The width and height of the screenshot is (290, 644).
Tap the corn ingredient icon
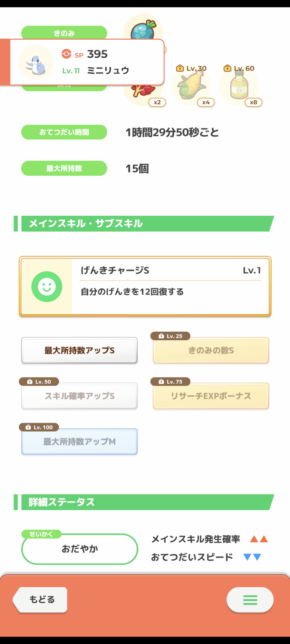pos(192,86)
